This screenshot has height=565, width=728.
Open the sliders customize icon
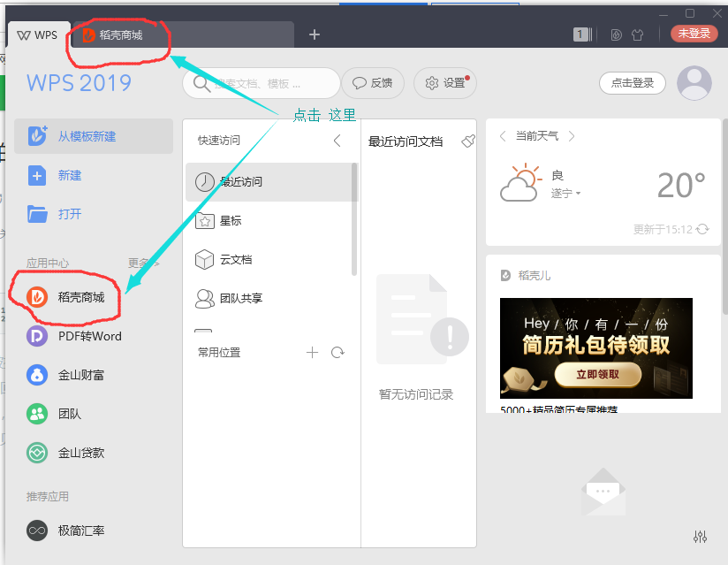tap(700, 537)
